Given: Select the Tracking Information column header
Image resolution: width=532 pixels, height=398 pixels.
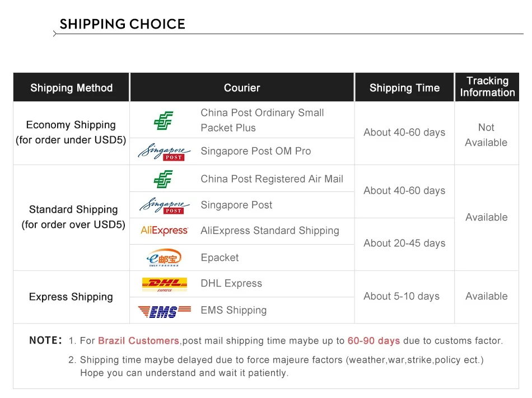Looking at the screenshot, I should tap(487, 87).
